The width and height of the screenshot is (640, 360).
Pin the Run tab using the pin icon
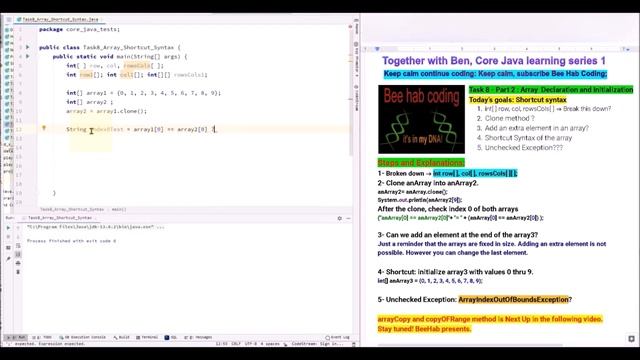(x=8, y=258)
